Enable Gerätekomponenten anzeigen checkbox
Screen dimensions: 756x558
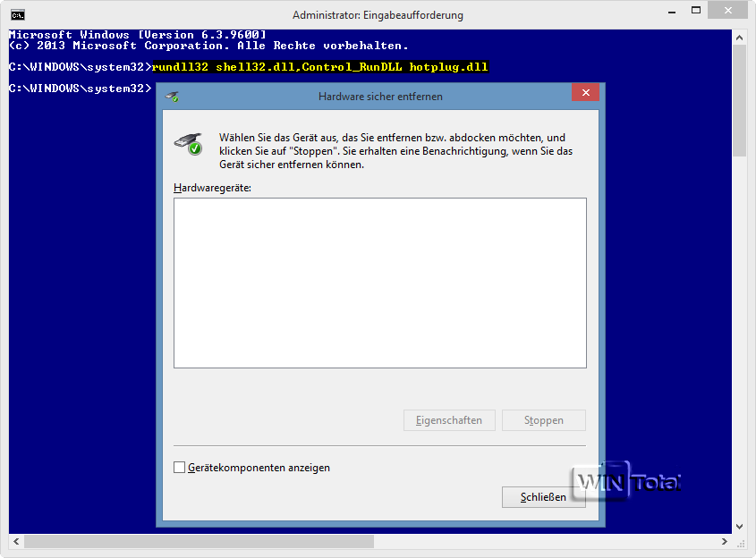(x=179, y=468)
